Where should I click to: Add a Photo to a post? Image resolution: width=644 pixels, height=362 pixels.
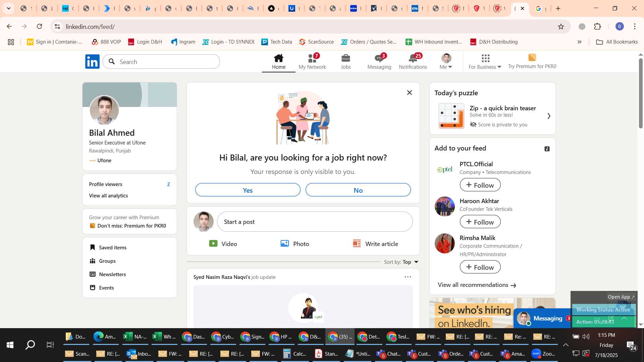tap(295, 244)
